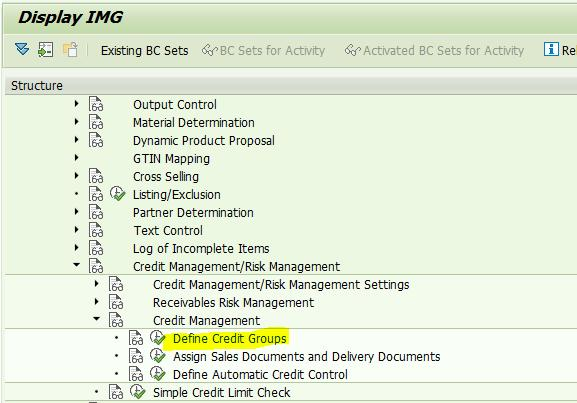Select the highlighted Define Credit Groups item
Screen dimensions: 577x403
coord(230,339)
